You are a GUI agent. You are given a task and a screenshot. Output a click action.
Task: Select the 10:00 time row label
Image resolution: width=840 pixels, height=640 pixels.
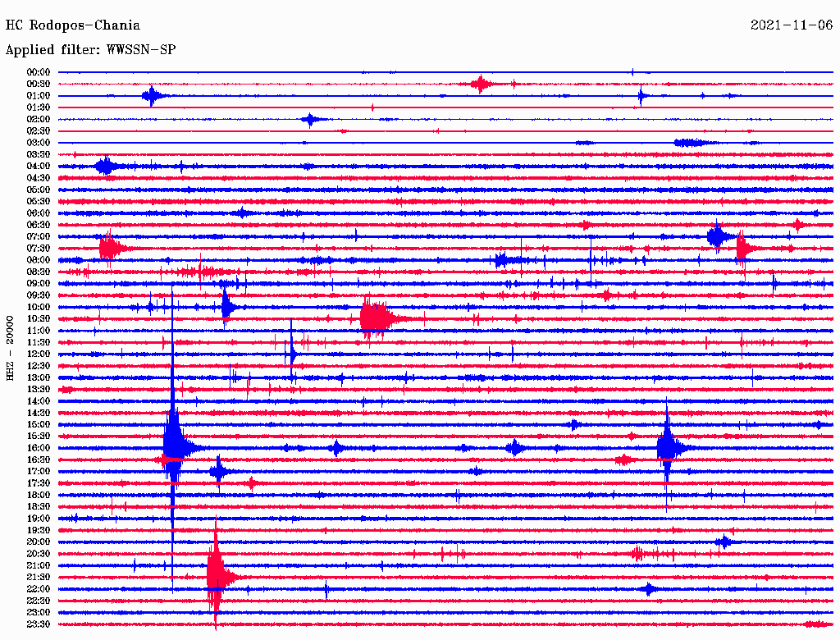(39, 307)
